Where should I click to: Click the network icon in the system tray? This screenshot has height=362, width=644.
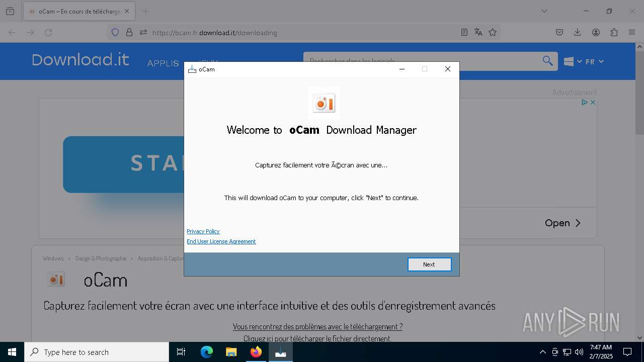pos(567,352)
